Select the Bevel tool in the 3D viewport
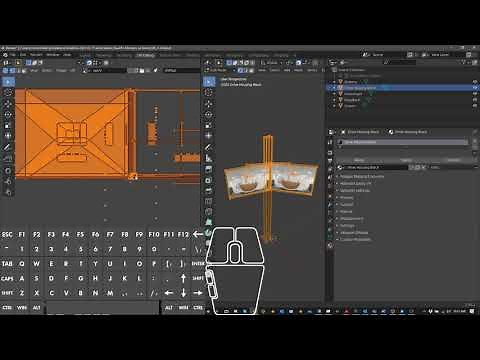The height and width of the screenshot is (360, 480). (x=209, y=191)
